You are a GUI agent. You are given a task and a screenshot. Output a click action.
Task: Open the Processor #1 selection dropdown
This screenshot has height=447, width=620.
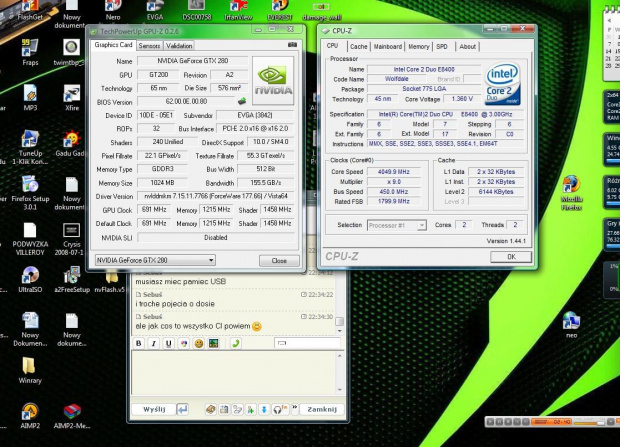[397, 225]
